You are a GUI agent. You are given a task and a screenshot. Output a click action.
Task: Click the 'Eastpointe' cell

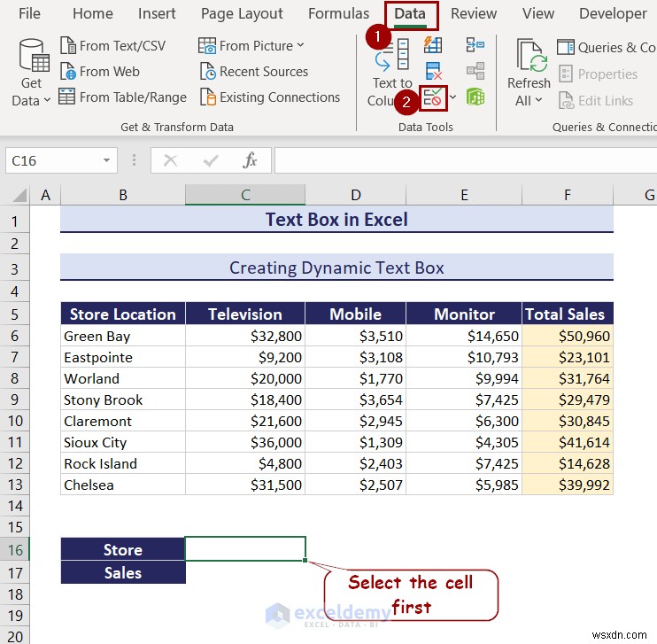[x=123, y=357]
